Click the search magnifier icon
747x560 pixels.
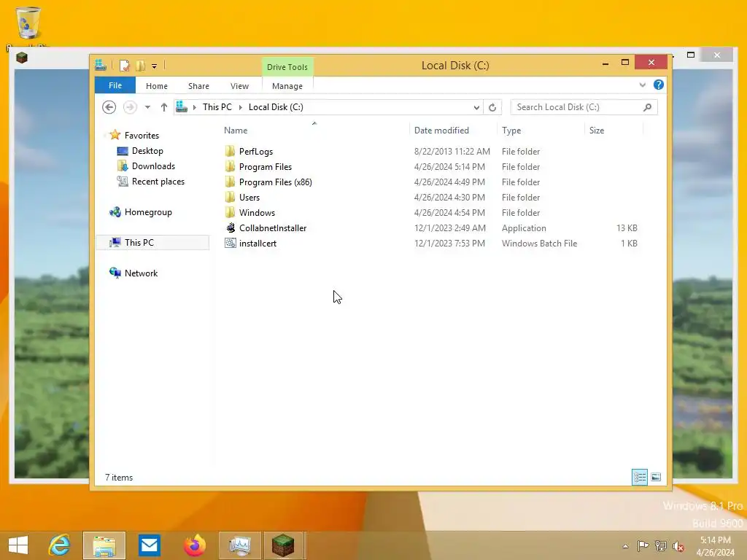click(x=647, y=107)
